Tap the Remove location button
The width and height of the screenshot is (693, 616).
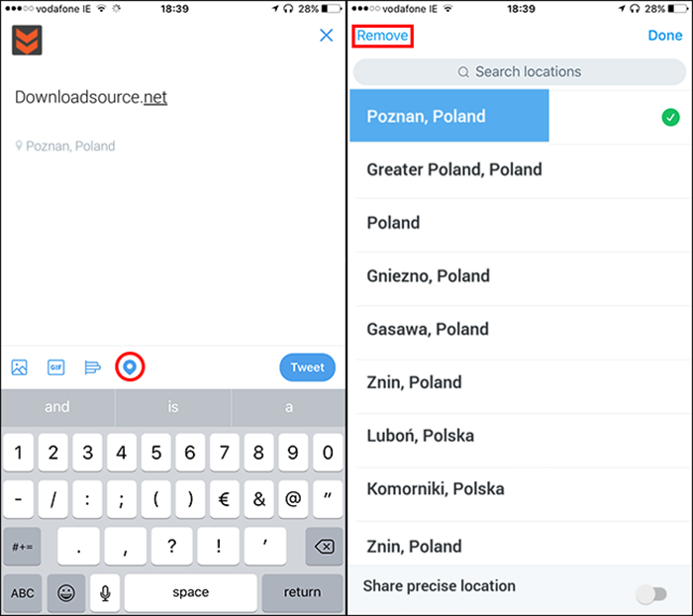pyautogui.click(x=382, y=36)
